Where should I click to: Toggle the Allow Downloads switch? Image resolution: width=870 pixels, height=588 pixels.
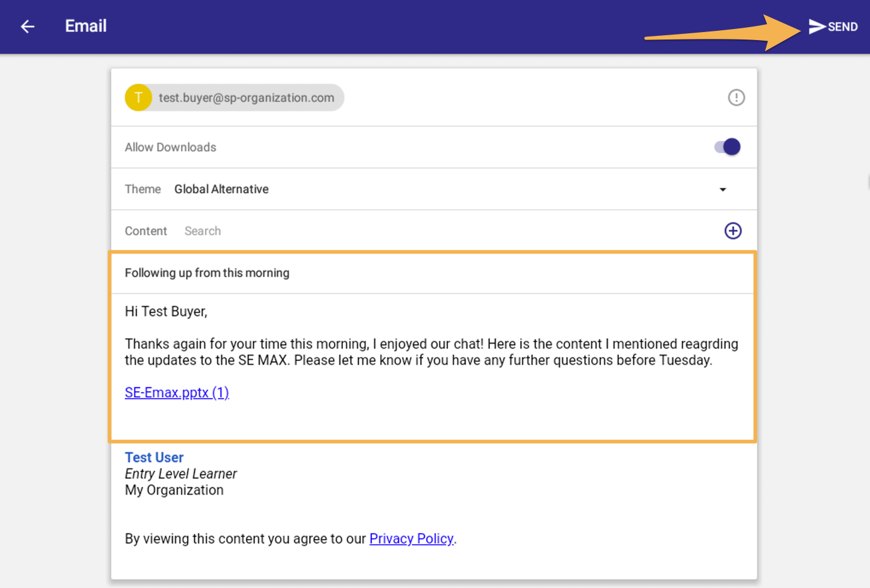[727, 147]
